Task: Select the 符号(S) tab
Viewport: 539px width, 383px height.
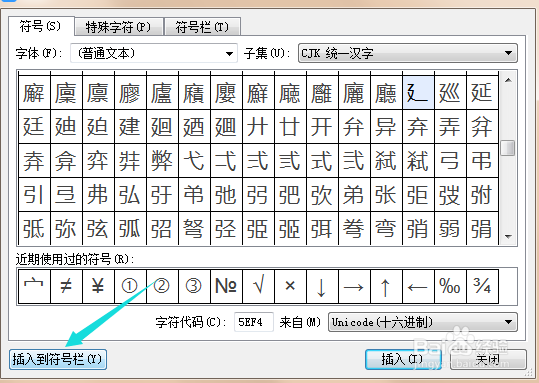Action: click(x=41, y=26)
